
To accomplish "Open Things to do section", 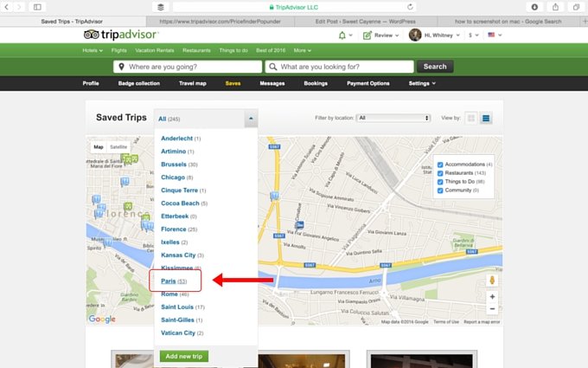I will pyautogui.click(x=233, y=50).
